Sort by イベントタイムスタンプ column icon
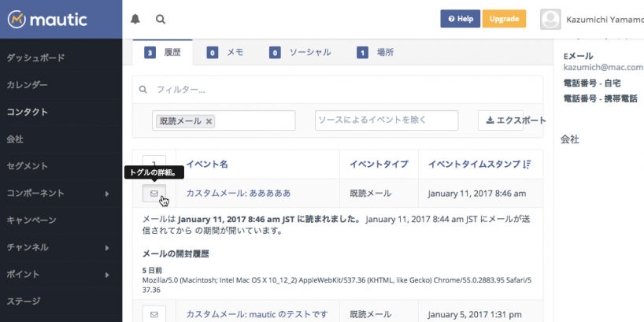Viewport: 644px width, 322px height. pyautogui.click(x=527, y=165)
